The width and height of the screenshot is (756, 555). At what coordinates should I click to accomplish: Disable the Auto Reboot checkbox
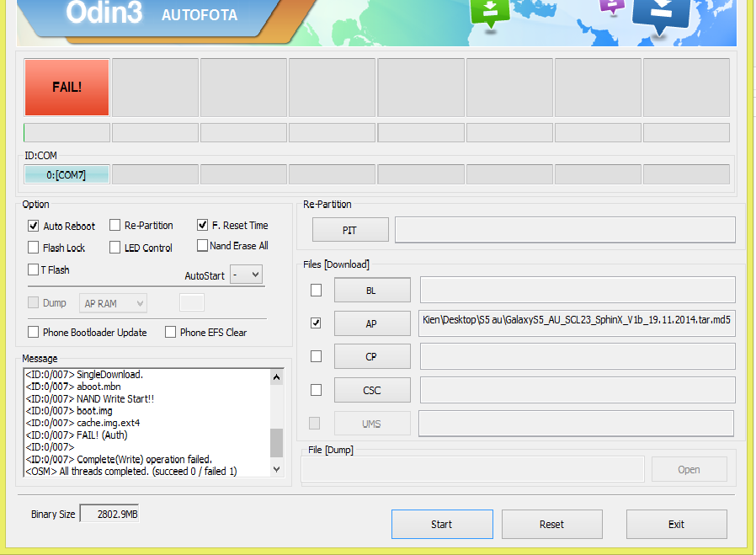34,226
